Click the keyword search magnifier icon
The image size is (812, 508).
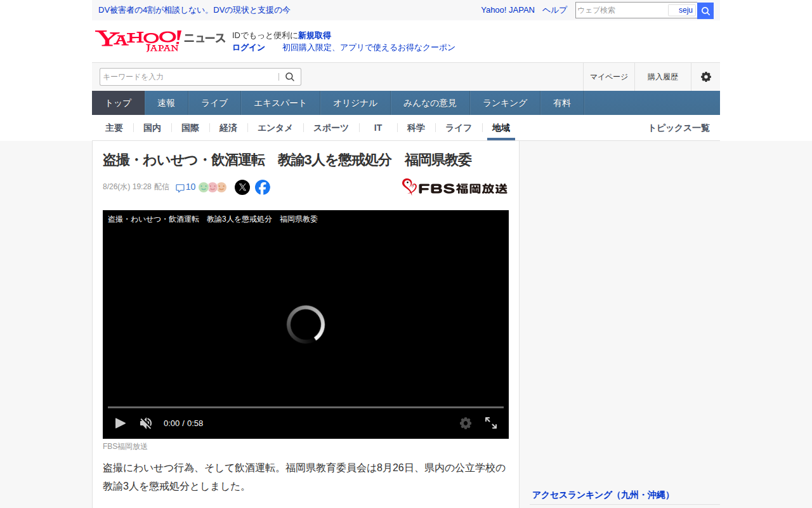coord(290,77)
